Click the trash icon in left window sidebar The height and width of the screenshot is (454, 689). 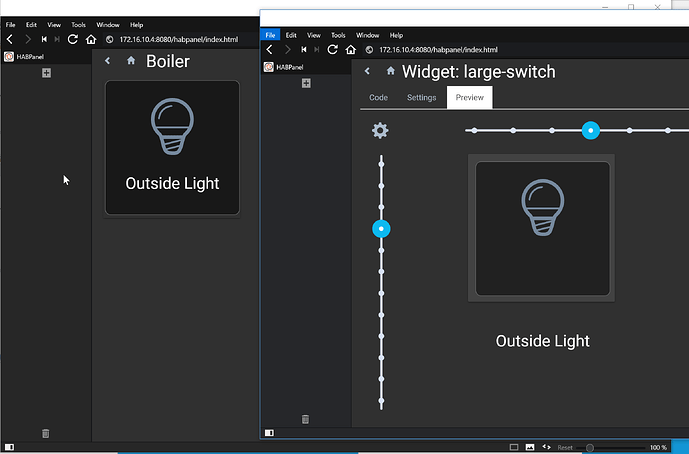[45, 433]
